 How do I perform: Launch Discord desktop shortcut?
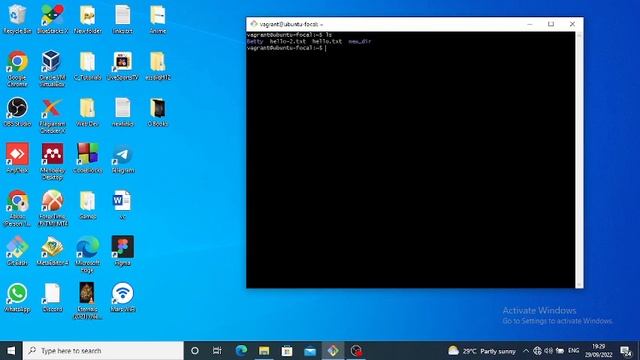[52, 297]
